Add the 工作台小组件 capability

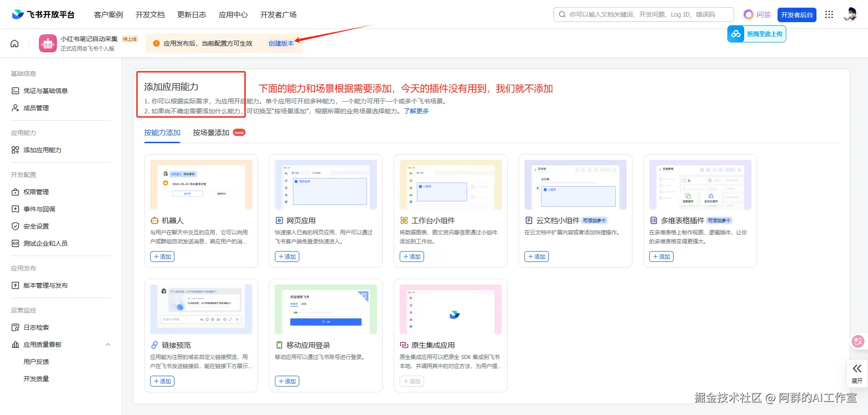click(412, 256)
